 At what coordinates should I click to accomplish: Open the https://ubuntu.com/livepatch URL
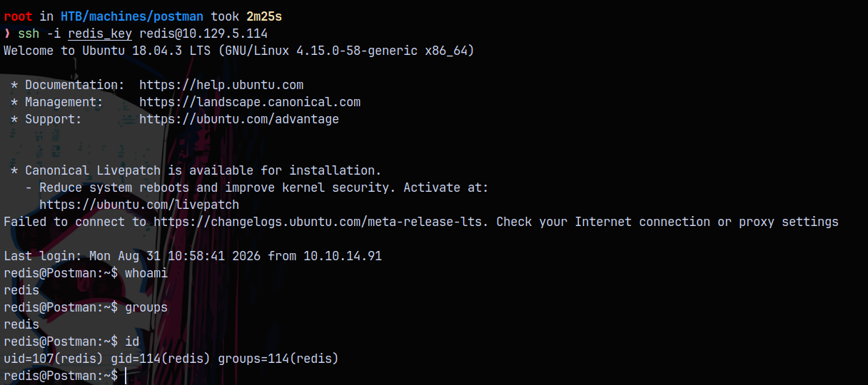139,205
